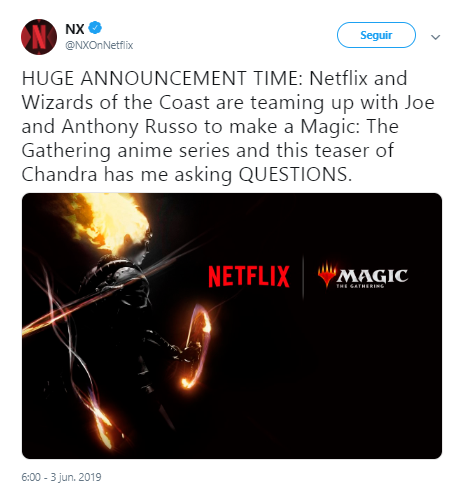The height and width of the screenshot is (489, 460).
Task: Open the Chandra teaser image
Action: click(232, 326)
